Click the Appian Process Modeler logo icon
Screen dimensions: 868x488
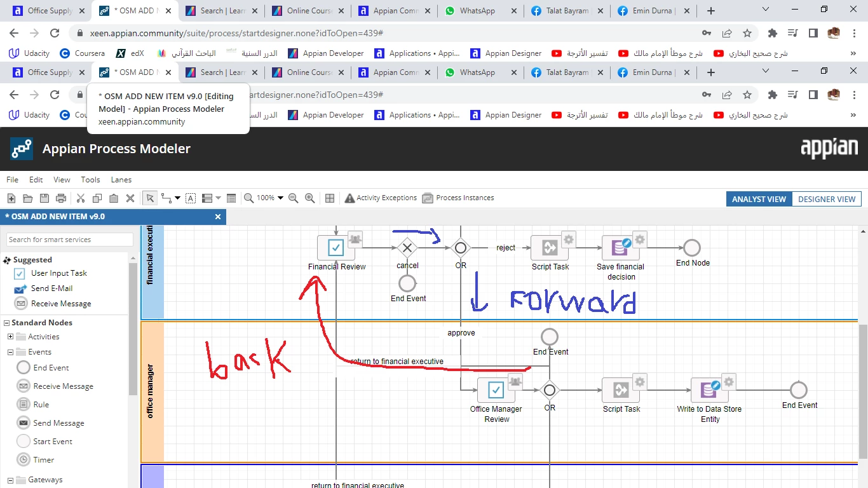click(x=21, y=149)
